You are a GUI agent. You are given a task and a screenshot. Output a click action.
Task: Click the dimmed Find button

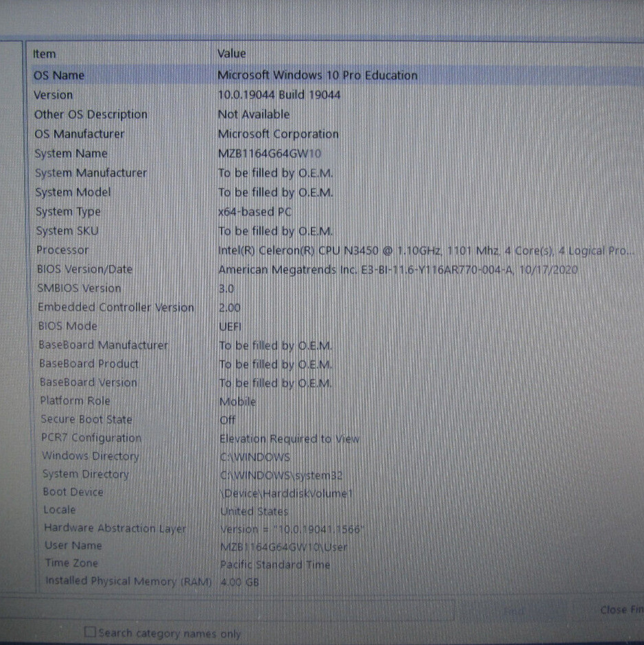click(x=514, y=611)
